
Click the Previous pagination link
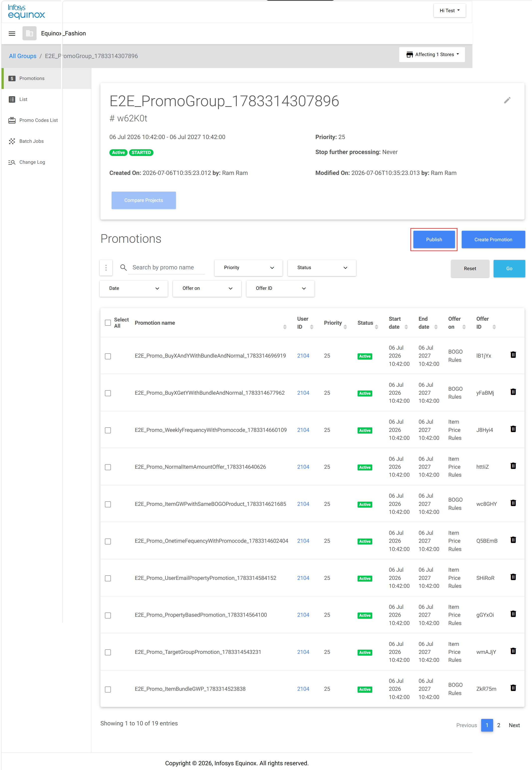click(x=467, y=725)
